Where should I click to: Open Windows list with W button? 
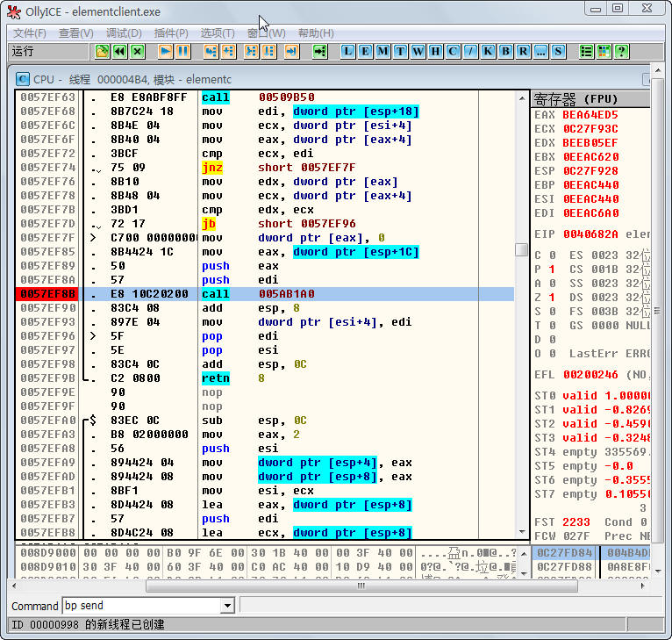point(418,52)
